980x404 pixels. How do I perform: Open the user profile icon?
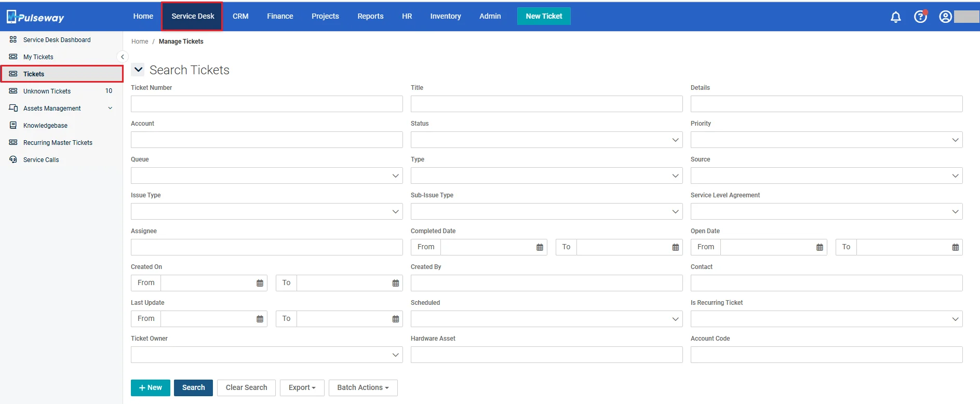click(945, 17)
